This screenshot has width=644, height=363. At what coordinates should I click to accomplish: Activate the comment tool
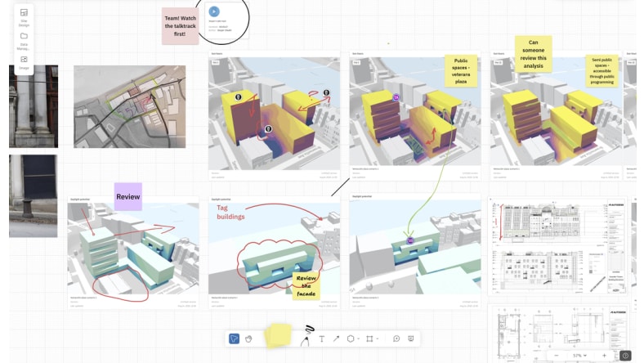tap(396, 338)
